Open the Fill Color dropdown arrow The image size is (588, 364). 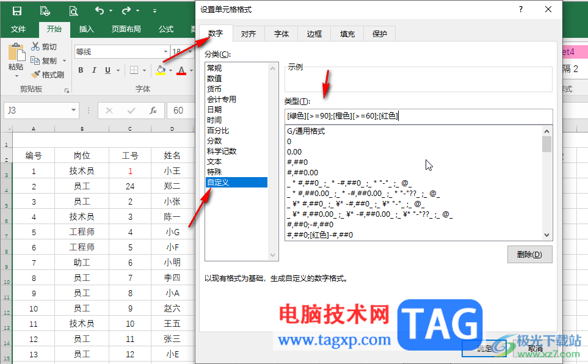click(170, 71)
